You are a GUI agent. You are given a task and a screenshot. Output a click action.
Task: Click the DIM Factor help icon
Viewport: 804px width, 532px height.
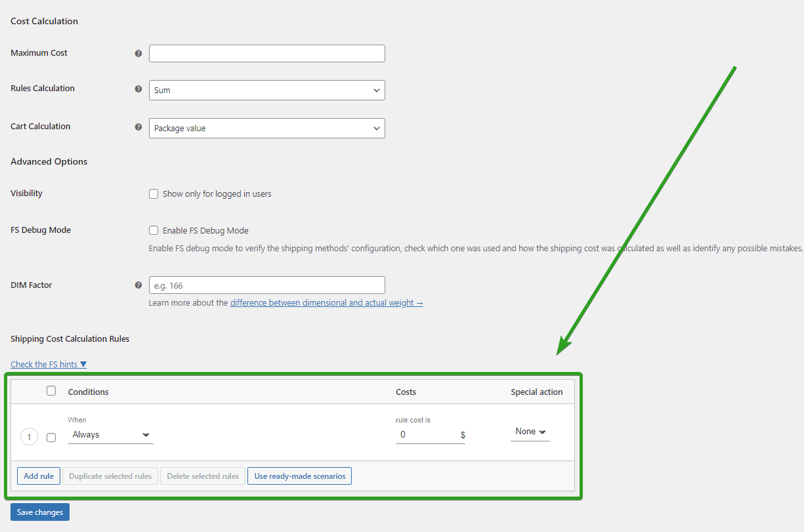138,285
